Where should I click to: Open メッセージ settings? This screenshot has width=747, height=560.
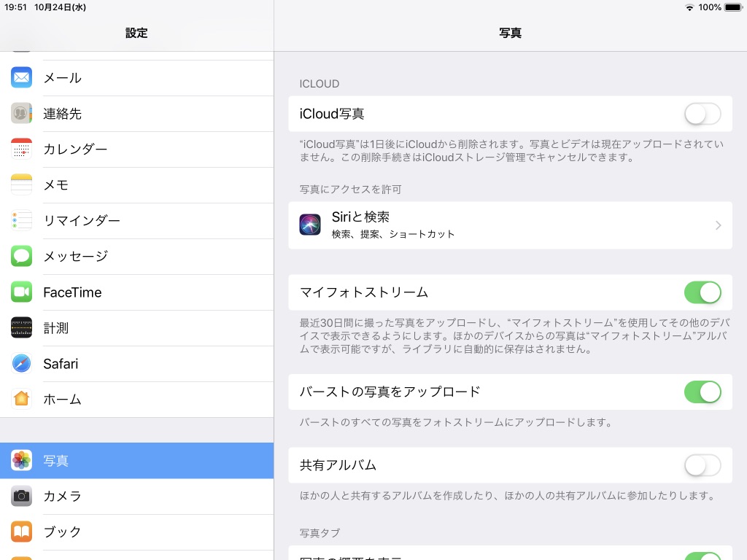[136, 257]
